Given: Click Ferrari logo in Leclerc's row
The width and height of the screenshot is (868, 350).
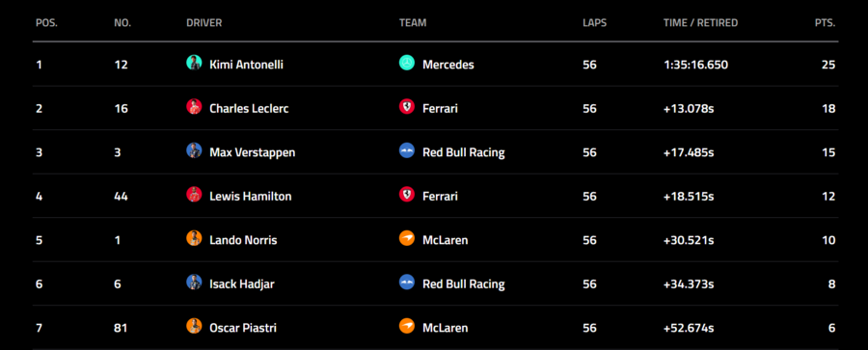Looking at the screenshot, I should (x=407, y=107).
